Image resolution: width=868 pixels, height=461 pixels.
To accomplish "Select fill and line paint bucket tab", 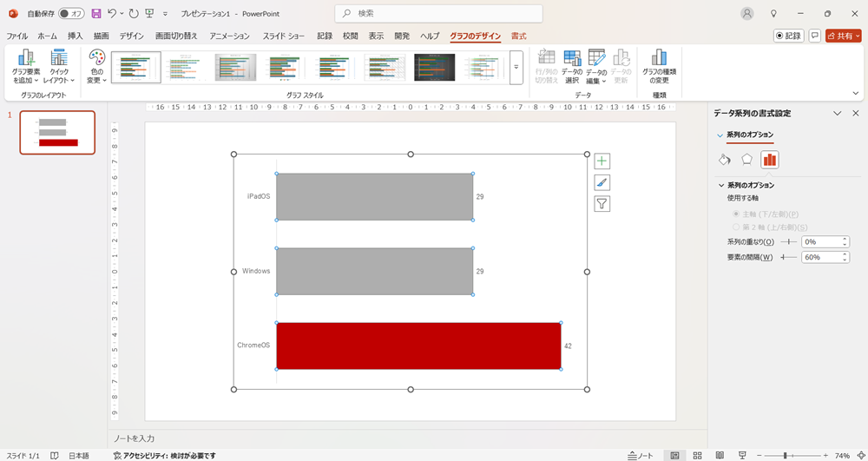I will (725, 160).
